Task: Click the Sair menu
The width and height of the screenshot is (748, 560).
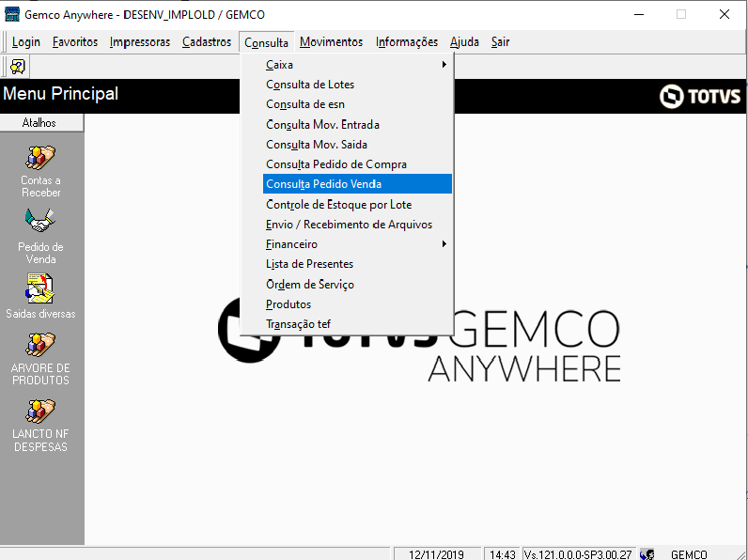Action: pyautogui.click(x=501, y=42)
